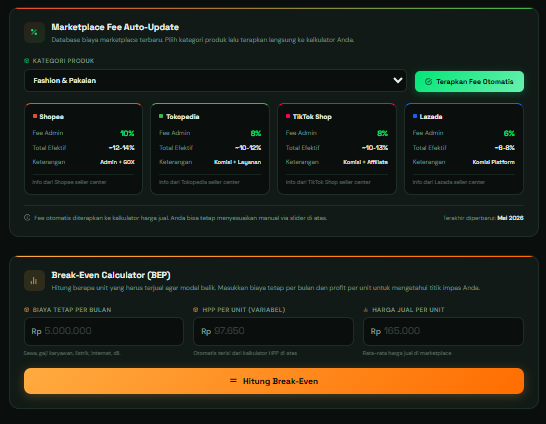Click the Mei 2026 last updated date
Screen dimensions: 546x424
tap(510, 218)
